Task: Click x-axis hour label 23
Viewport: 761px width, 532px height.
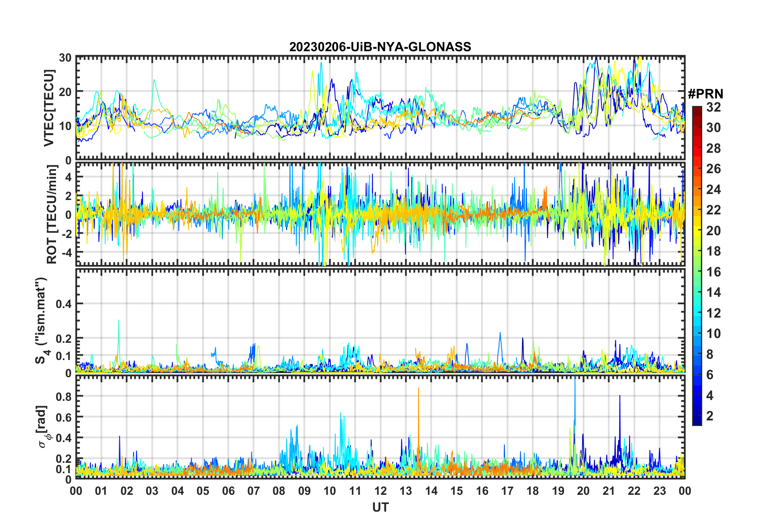Action: pos(660,491)
